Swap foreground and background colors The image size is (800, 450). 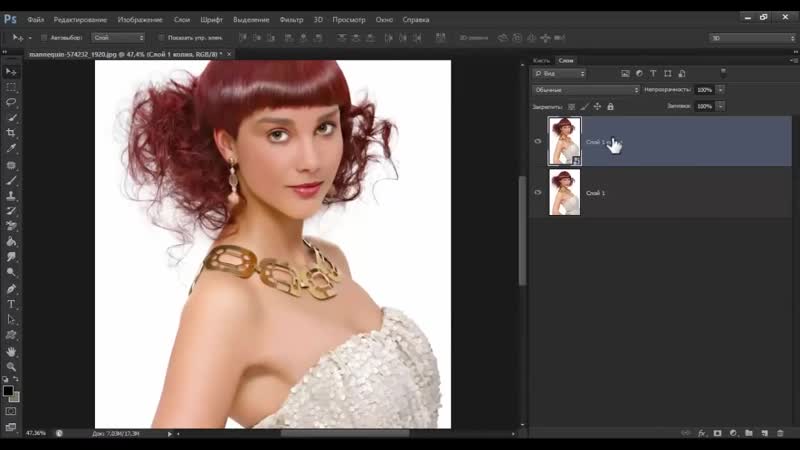(16, 379)
